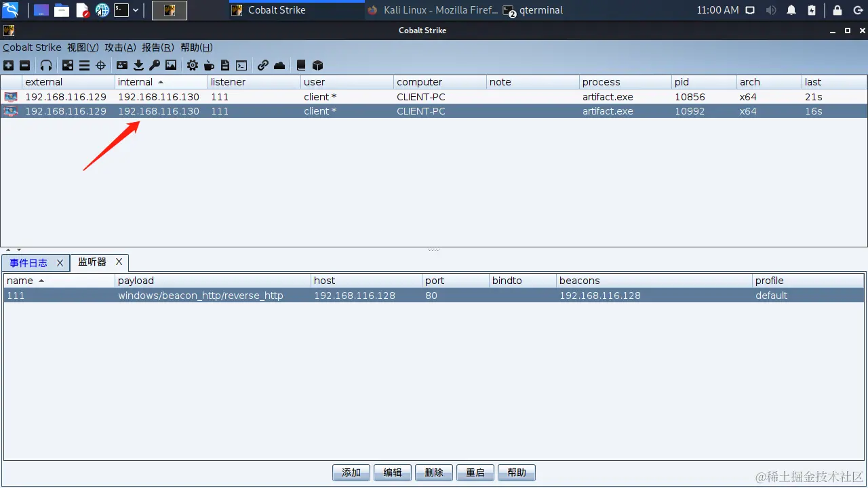
Task: Click the gear icon to generate executable
Action: tap(193, 66)
